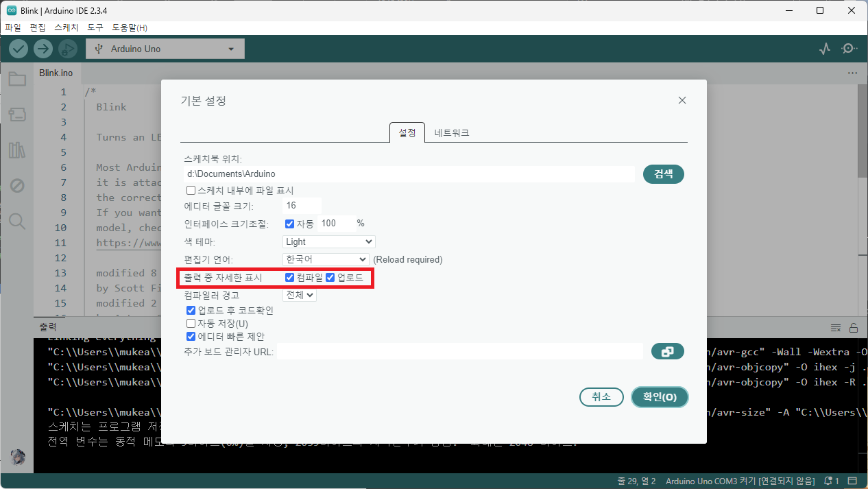Open the additional boards URL editor icon
Image resolution: width=868 pixels, height=489 pixels.
coord(667,351)
